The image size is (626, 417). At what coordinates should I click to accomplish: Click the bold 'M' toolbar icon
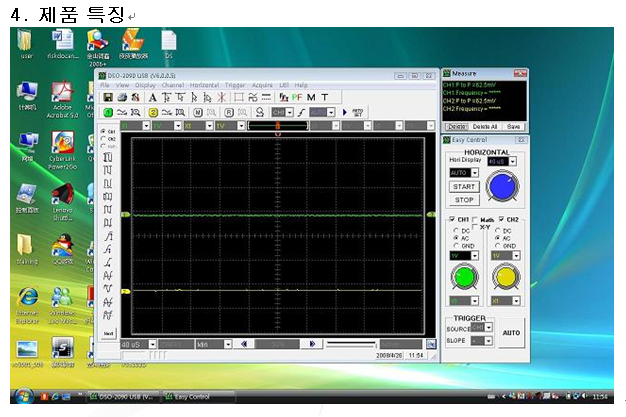click(x=311, y=97)
